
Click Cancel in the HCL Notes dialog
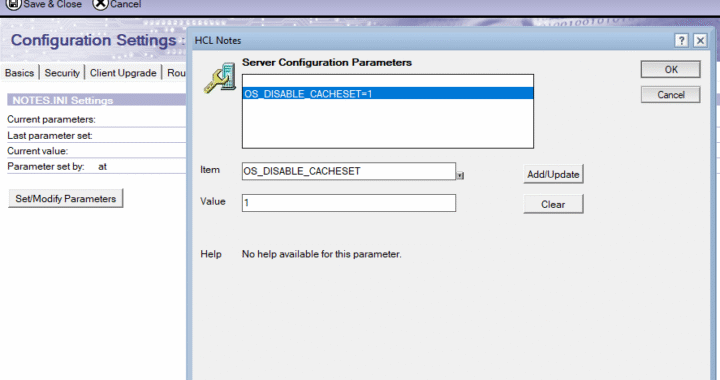(670, 95)
